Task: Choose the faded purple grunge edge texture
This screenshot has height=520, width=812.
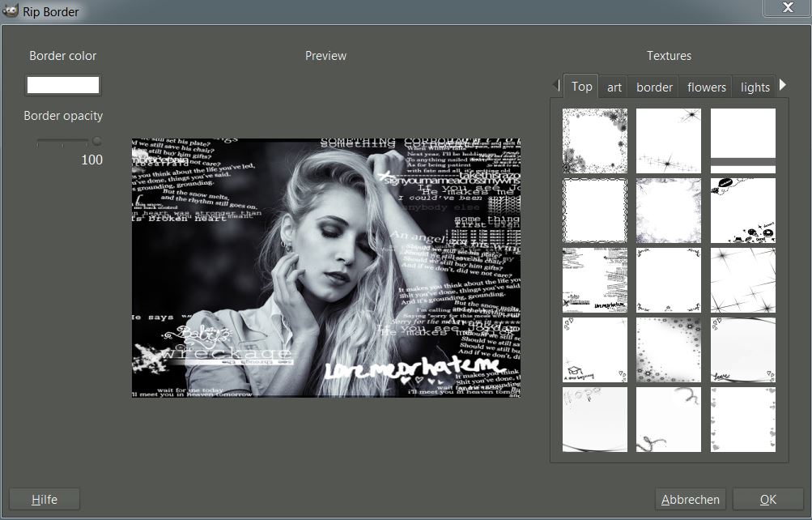Action: point(668,211)
